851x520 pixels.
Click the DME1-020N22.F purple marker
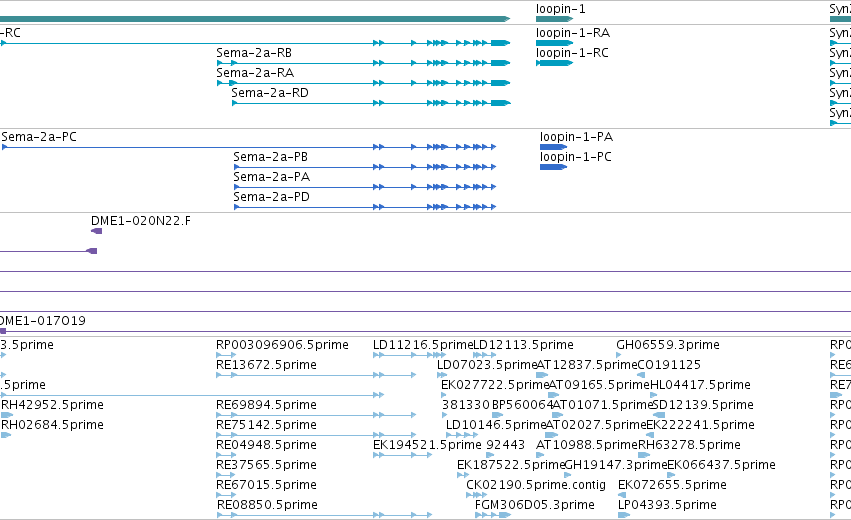tap(97, 231)
